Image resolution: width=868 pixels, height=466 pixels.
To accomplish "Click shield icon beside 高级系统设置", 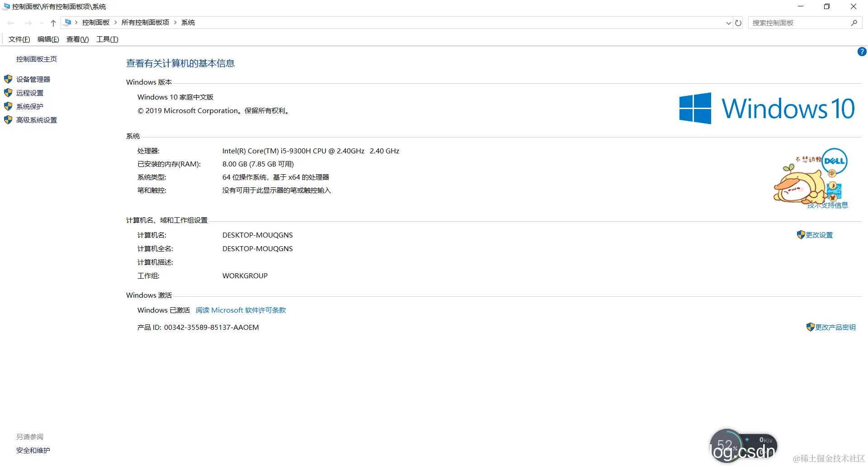I will point(8,120).
